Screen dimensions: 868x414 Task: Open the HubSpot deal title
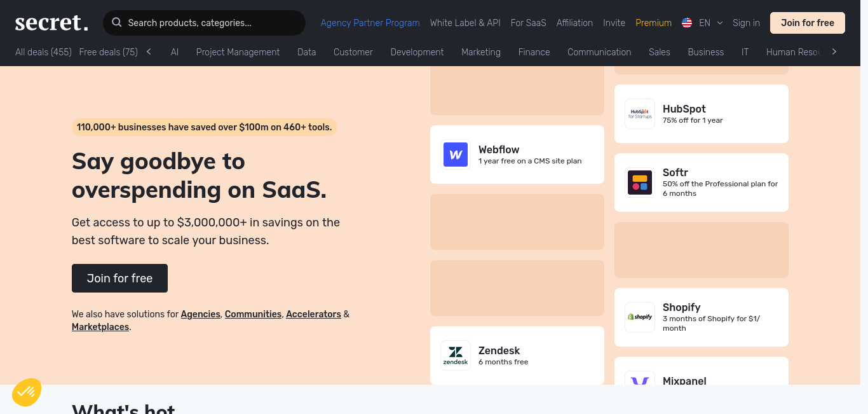[x=684, y=109]
